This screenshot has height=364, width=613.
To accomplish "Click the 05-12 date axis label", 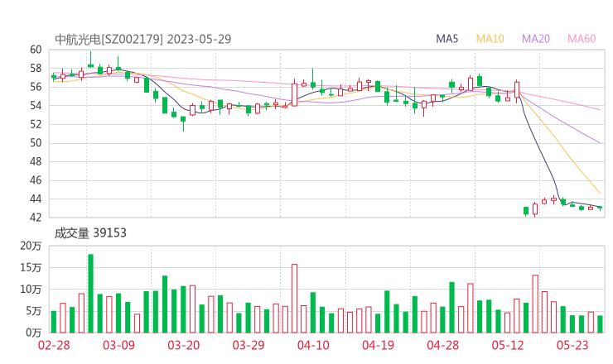I will coord(508,345).
